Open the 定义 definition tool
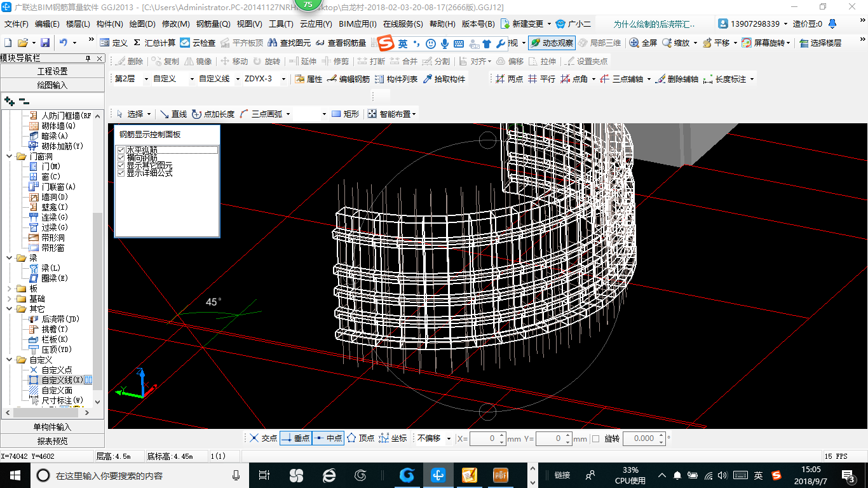This screenshot has height=488, width=868. (114, 43)
